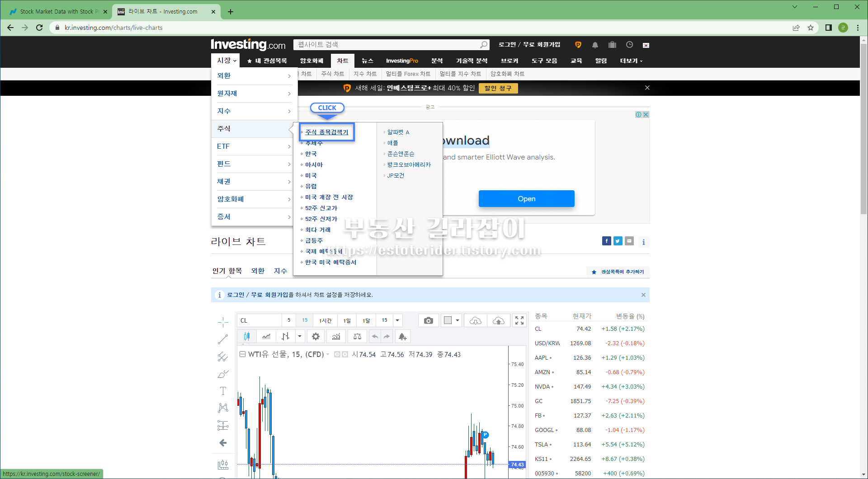The width and height of the screenshot is (868, 479).
Task: Switch to area chart style
Action: [x=266, y=336]
